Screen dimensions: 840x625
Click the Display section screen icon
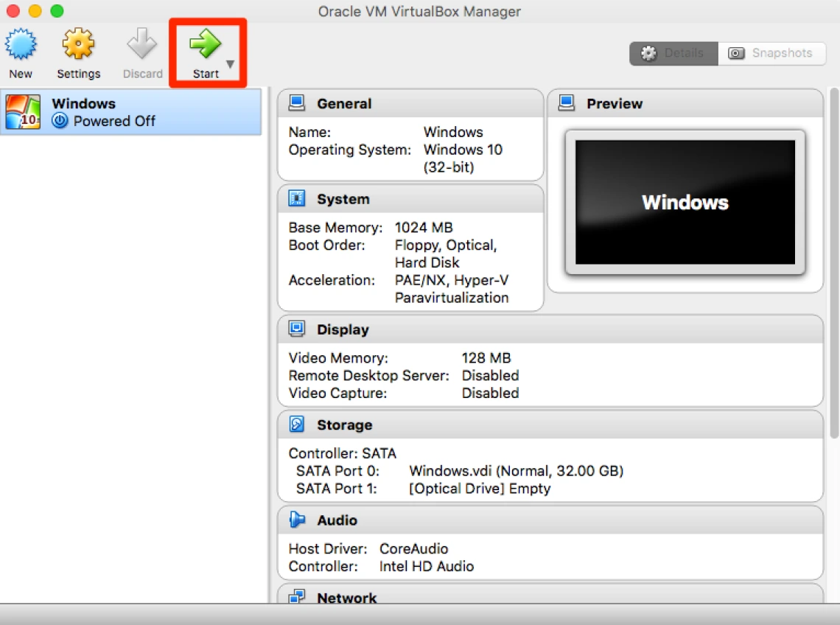point(297,328)
